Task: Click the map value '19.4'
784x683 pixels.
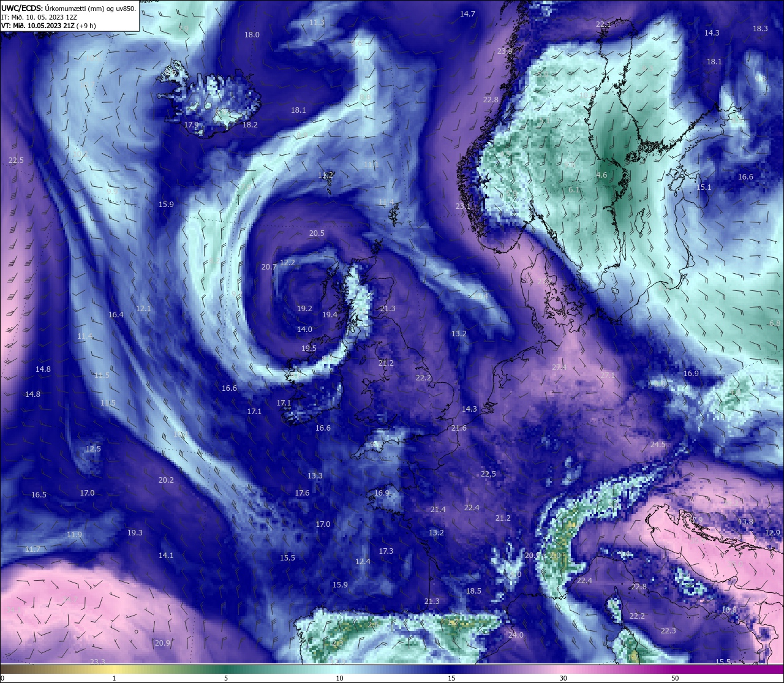Action: [330, 315]
